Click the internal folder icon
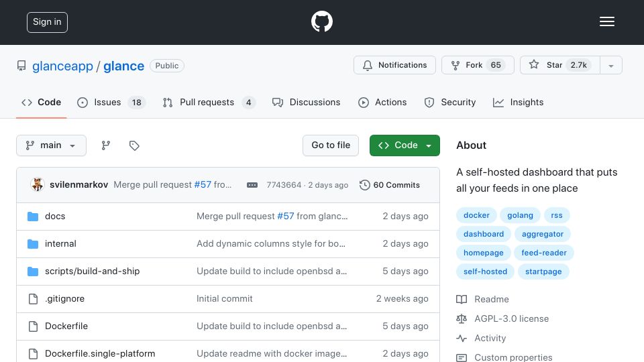The width and height of the screenshot is (644, 362). click(33, 244)
